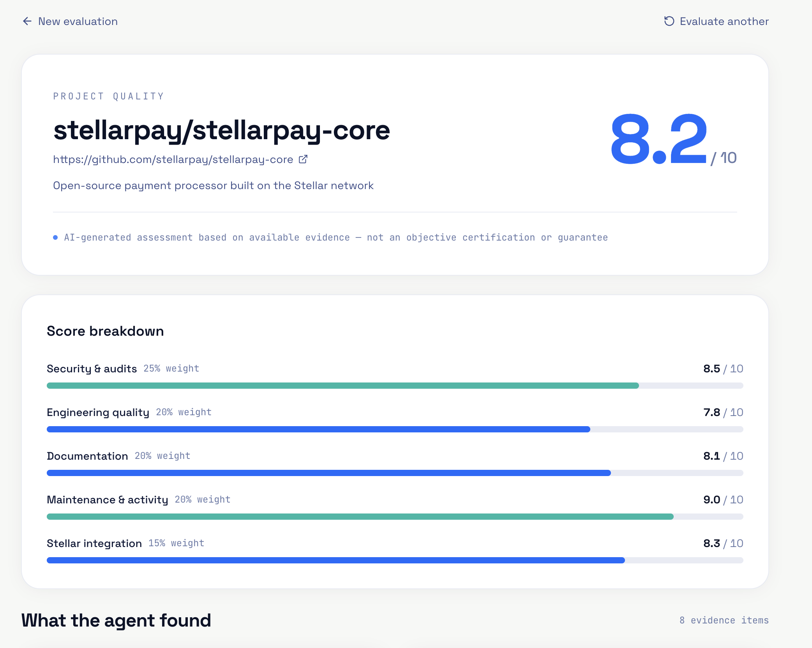812x648 pixels.
Task: Click the PROJECT QUALITY label
Action: (x=109, y=96)
